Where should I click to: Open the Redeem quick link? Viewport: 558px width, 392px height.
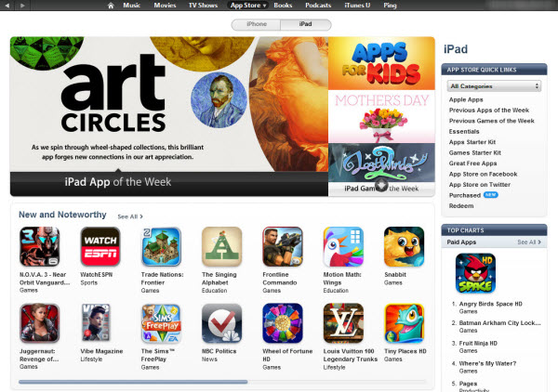point(461,206)
